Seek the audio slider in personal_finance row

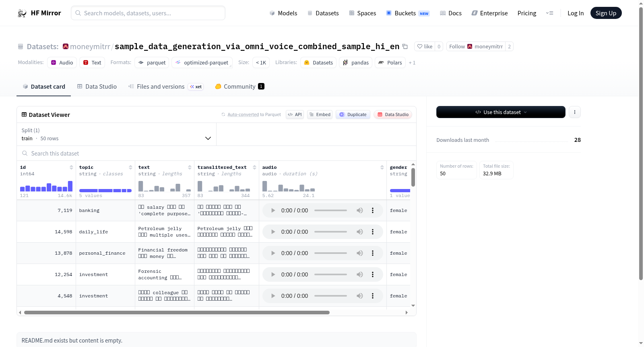click(330, 253)
